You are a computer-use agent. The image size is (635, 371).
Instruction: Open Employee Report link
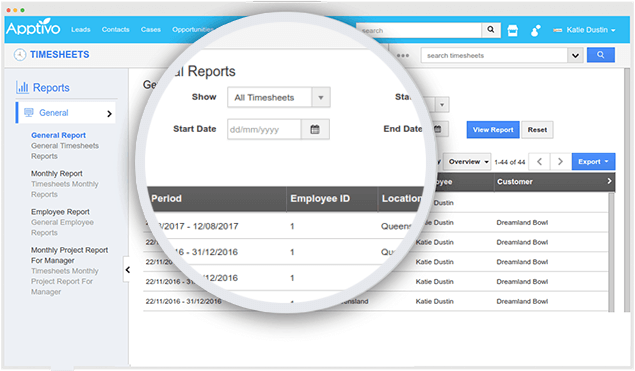pyautogui.click(x=60, y=212)
